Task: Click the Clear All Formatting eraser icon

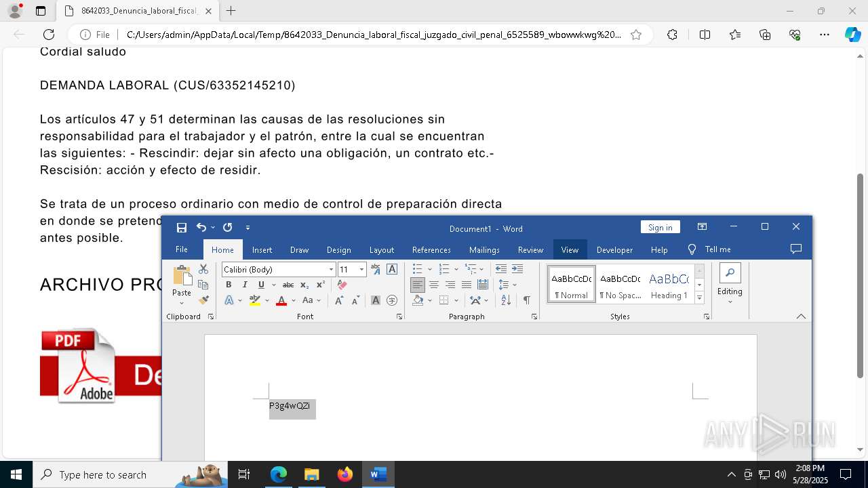Action: 342,285
